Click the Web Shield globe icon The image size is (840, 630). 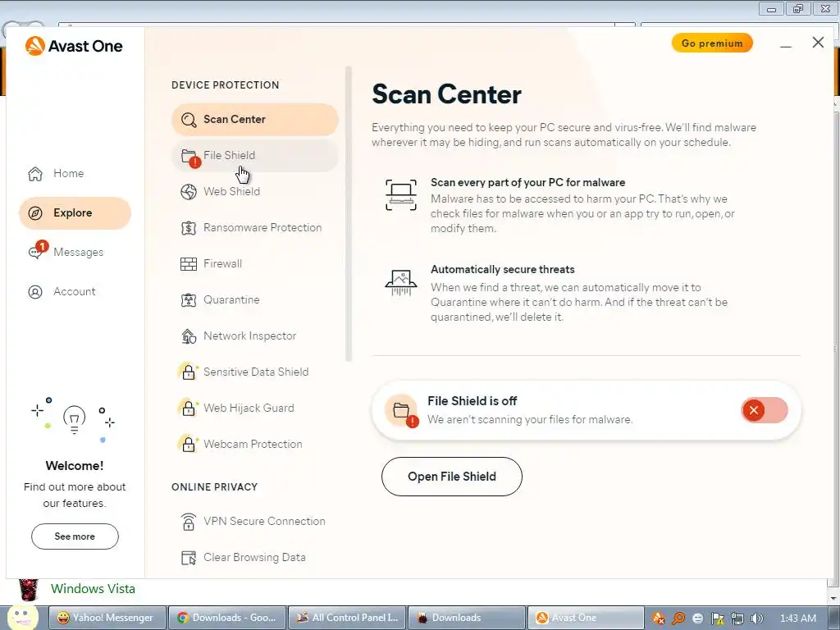coord(189,192)
